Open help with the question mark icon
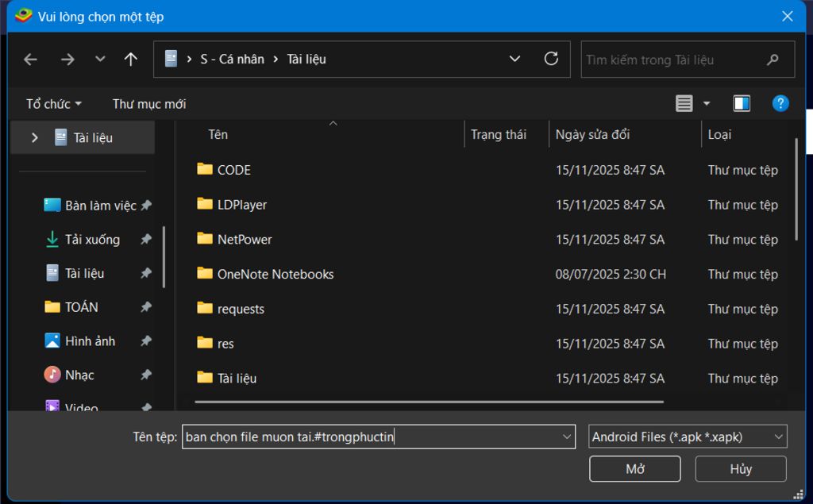 point(780,104)
